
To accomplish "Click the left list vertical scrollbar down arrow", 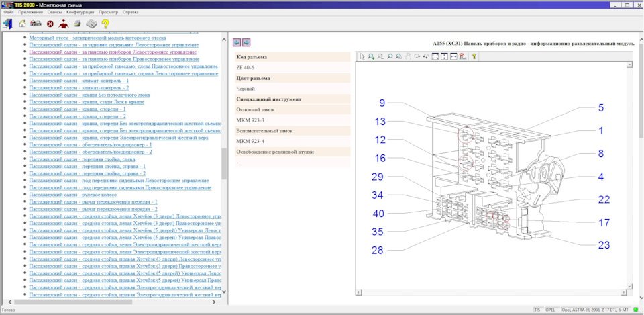I will pyautogui.click(x=224, y=292).
